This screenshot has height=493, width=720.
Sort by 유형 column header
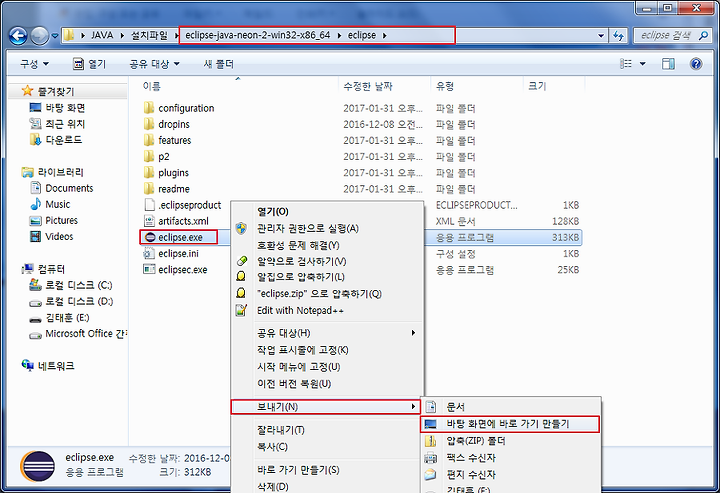(x=445, y=86)
